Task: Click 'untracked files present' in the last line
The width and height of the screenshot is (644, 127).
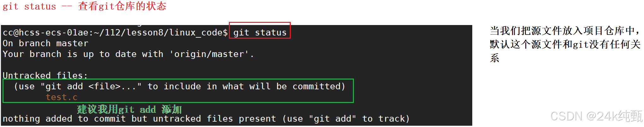Action: click(215, 119)
